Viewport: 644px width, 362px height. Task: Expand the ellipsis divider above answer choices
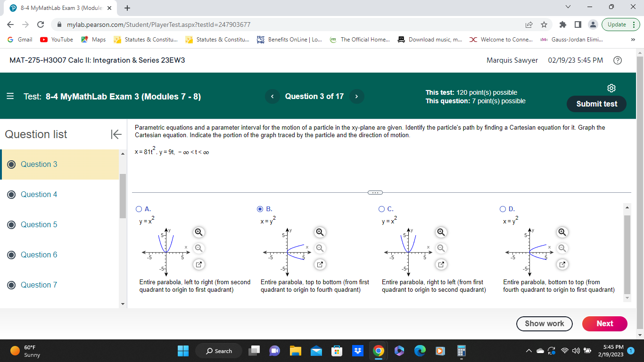375,192
